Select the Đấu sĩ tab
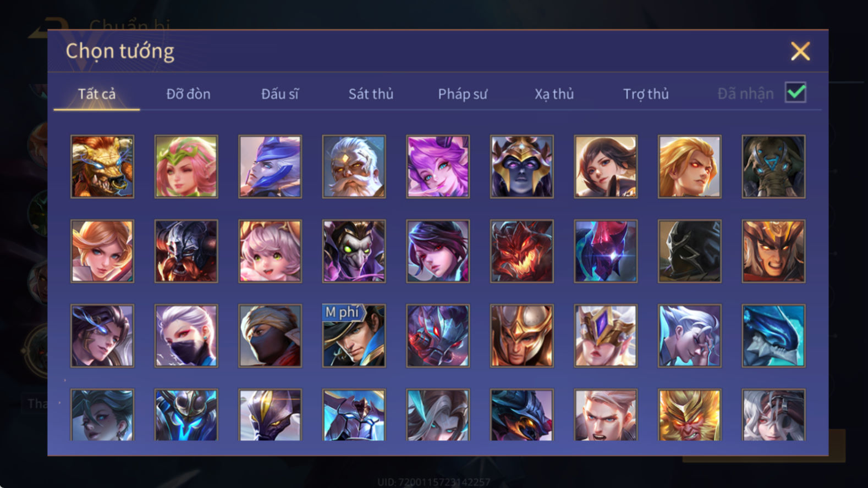Image resolution: width=868 pixels, height=488 pixels. click(x=280, y=94)
